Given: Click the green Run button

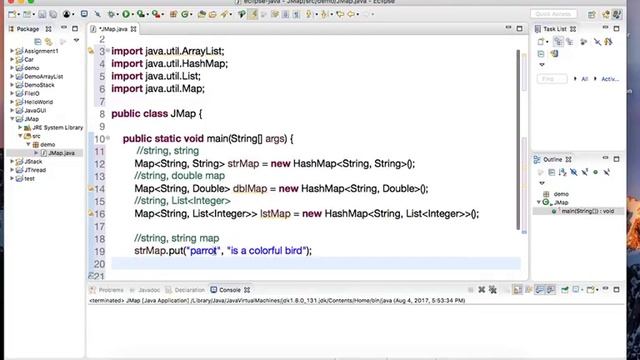Looking at the screenshot, I should click(126, 14).
